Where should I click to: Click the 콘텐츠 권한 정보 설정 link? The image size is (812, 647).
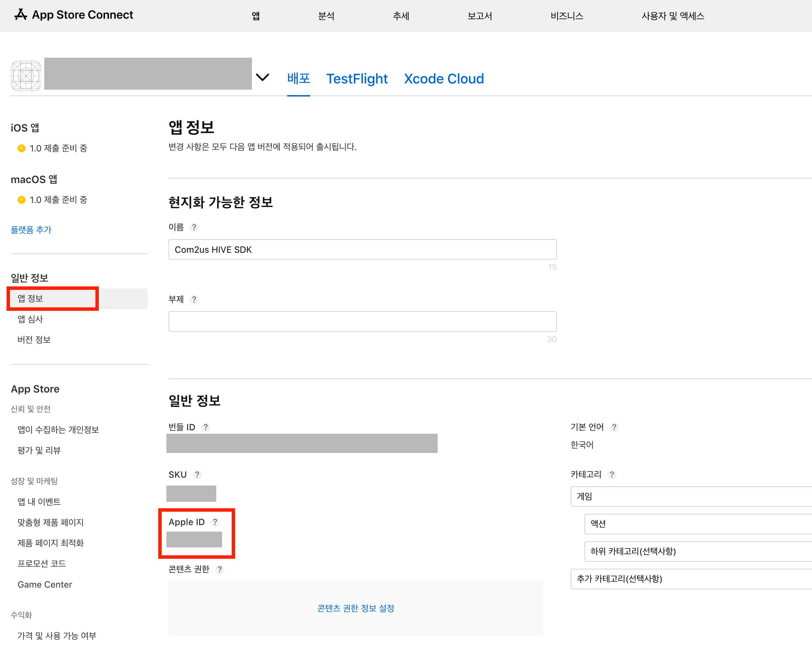pos(356,608)
